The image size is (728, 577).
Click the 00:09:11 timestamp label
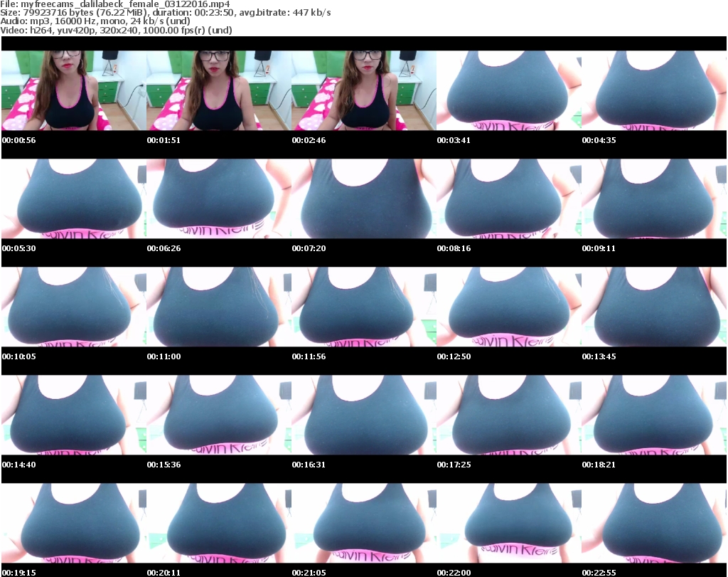(599, 248)
